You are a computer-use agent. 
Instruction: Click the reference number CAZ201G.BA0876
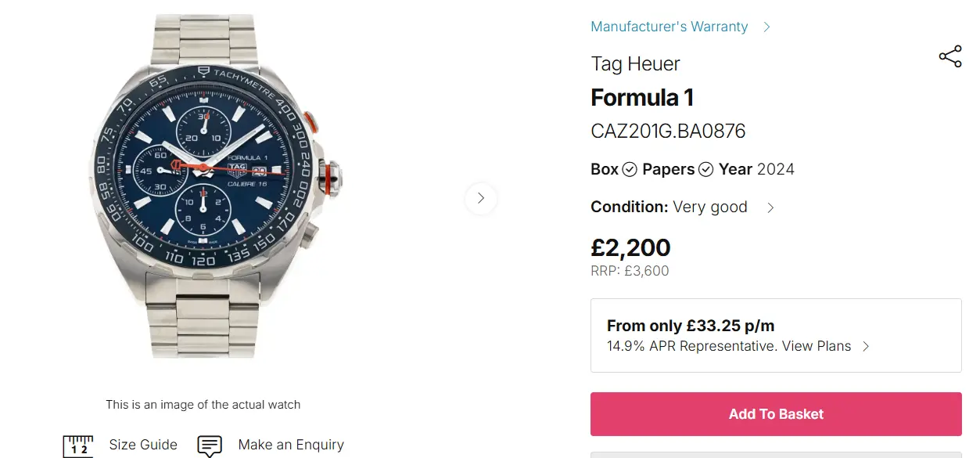tap(668, 132)
